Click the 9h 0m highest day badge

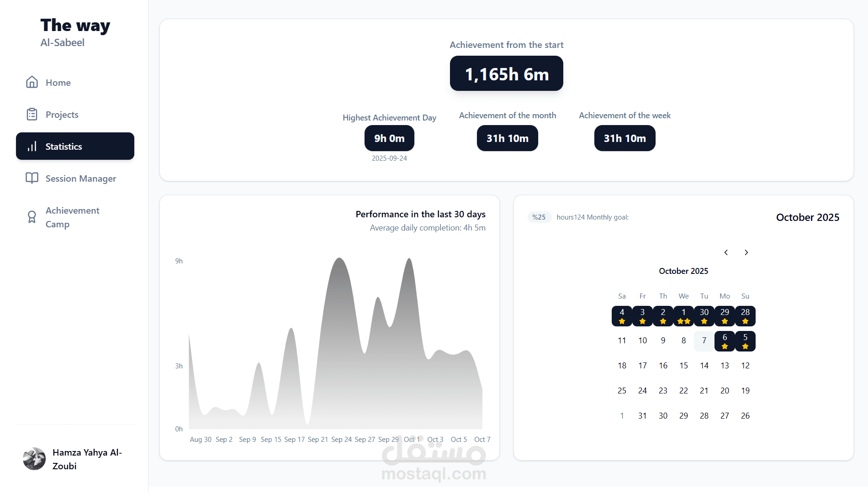pos(389,138)
